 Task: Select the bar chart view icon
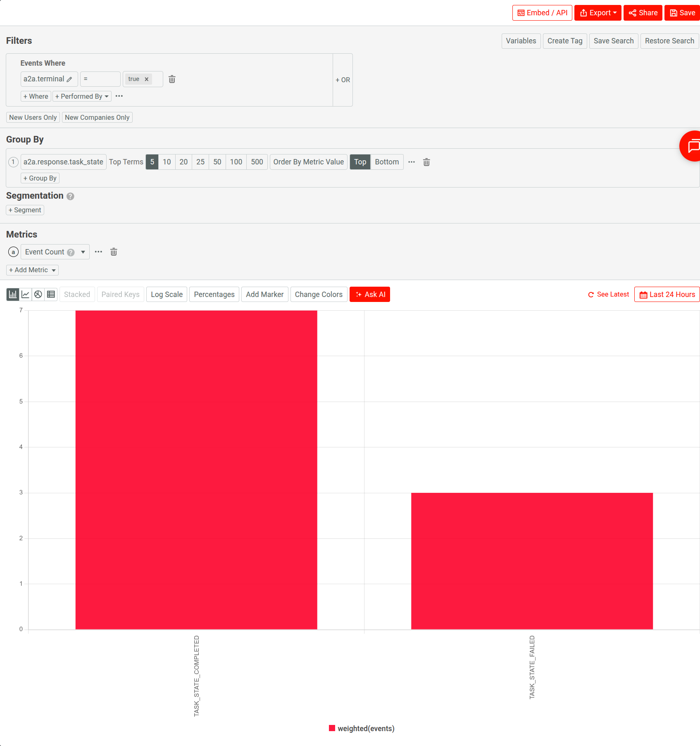(13, 295)
